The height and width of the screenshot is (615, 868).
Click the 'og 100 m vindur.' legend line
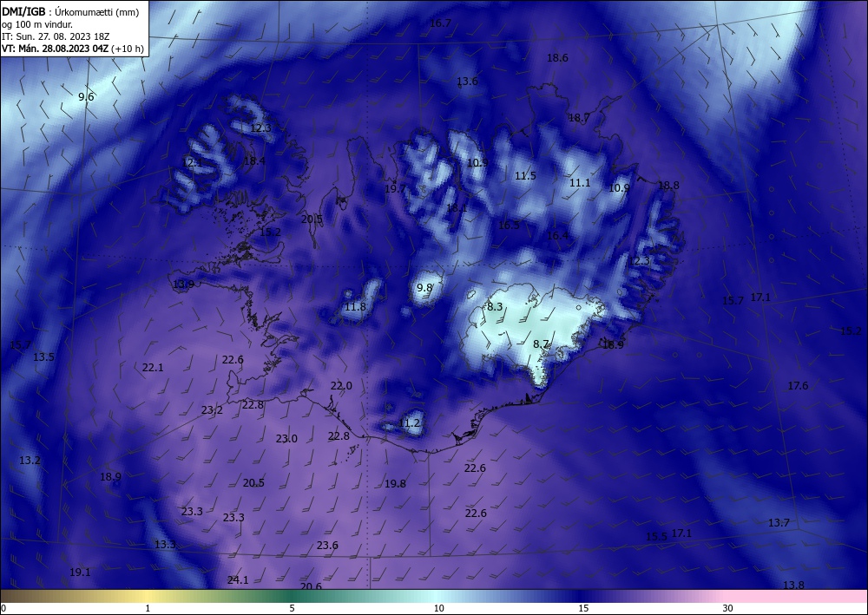pyautogui.click(x=37, y=24)
